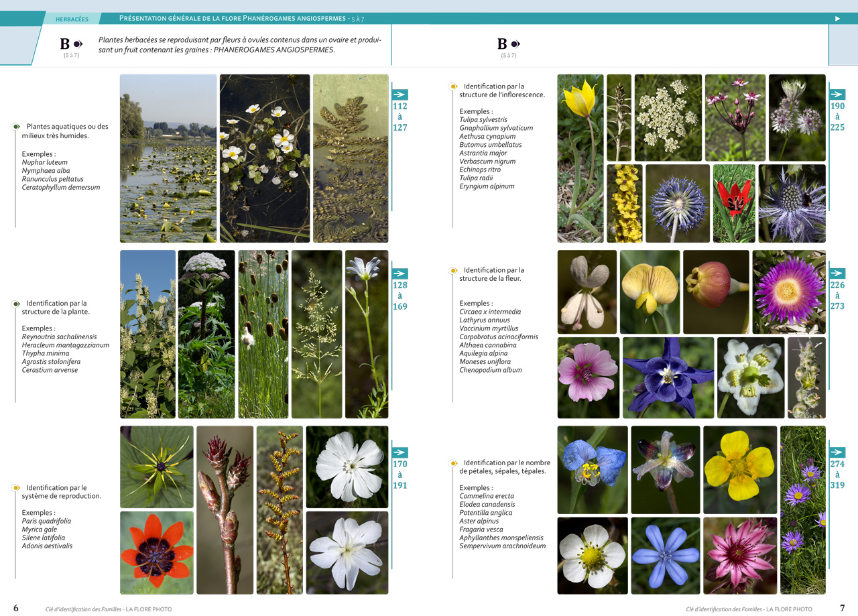Select green bullet beside Plantes aquatiques
The width and height of the screenshot is (858, 616).
[x=15, y=127]
